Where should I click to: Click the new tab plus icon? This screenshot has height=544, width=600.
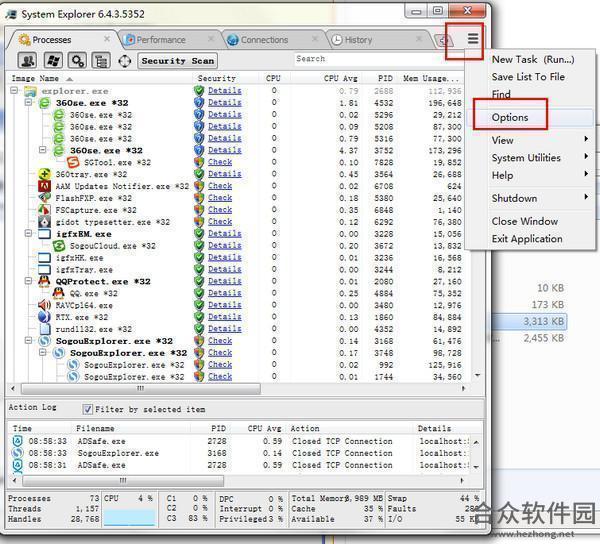point(444,40)
